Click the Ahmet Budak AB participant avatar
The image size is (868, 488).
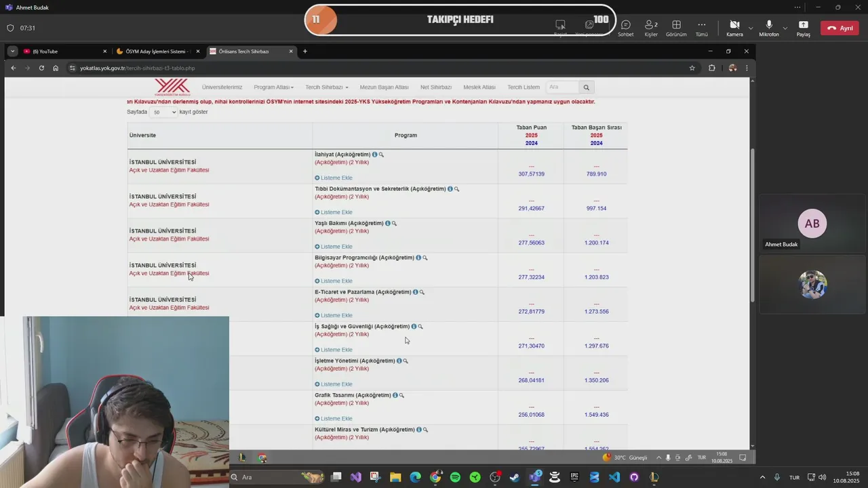pyautogui.click(x=812, y=224)
